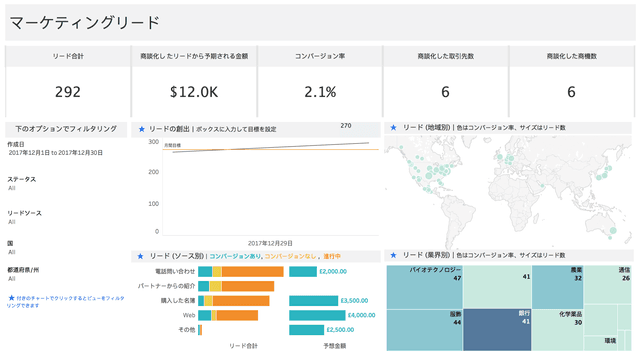Select the 農業 32 treemap tile
This screenshot has width=640, height=360.
558,287
